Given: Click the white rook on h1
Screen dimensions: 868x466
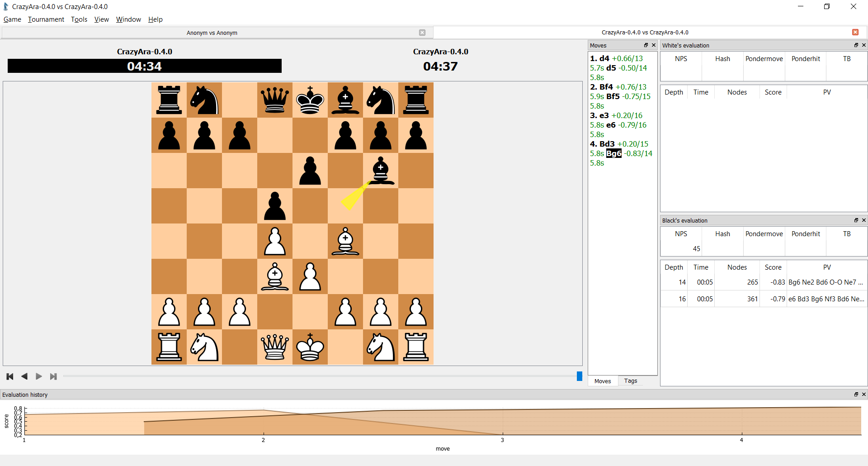Looking at the screenshot, I should 416,347.
